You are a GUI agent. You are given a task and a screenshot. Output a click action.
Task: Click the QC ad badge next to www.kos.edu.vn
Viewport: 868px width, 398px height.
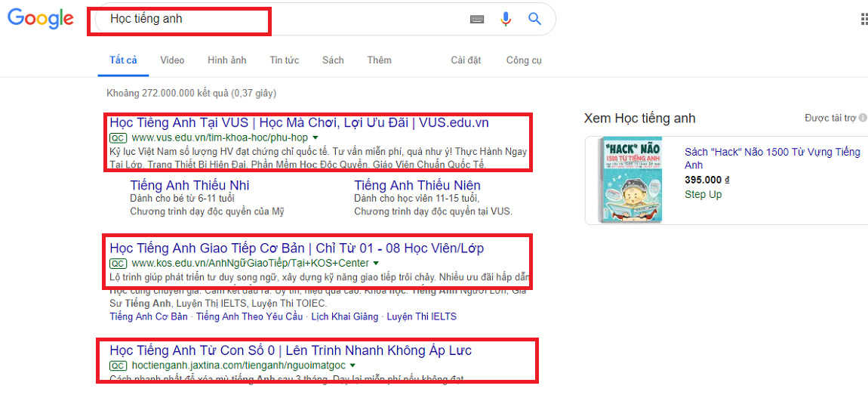tap(118, 262)
